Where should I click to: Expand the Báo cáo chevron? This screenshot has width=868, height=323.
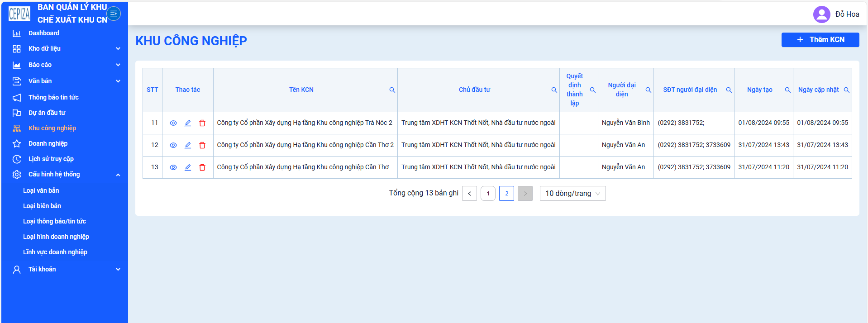[x=118, y=65]
